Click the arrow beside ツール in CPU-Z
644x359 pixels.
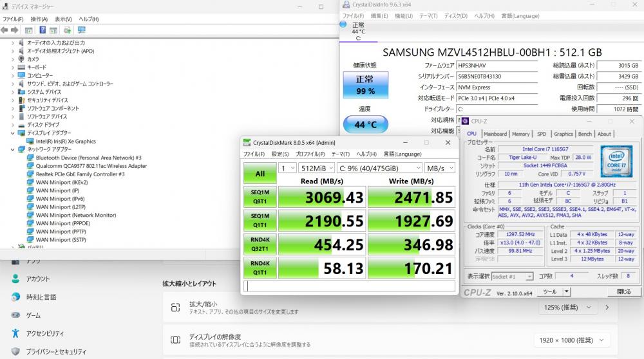[567, 291]
